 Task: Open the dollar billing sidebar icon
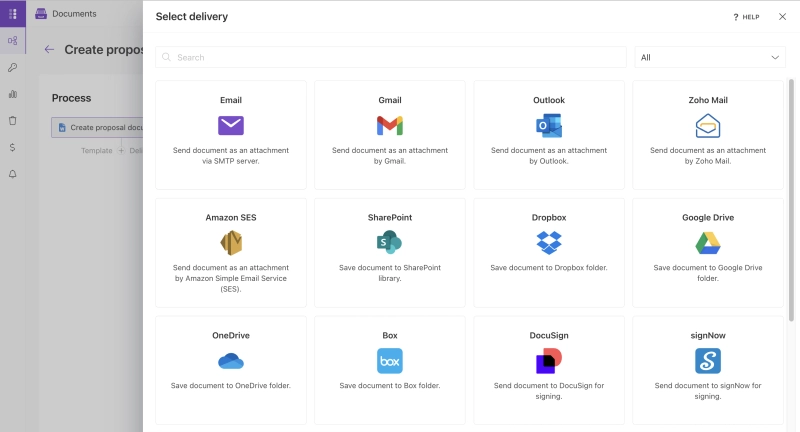13,147
